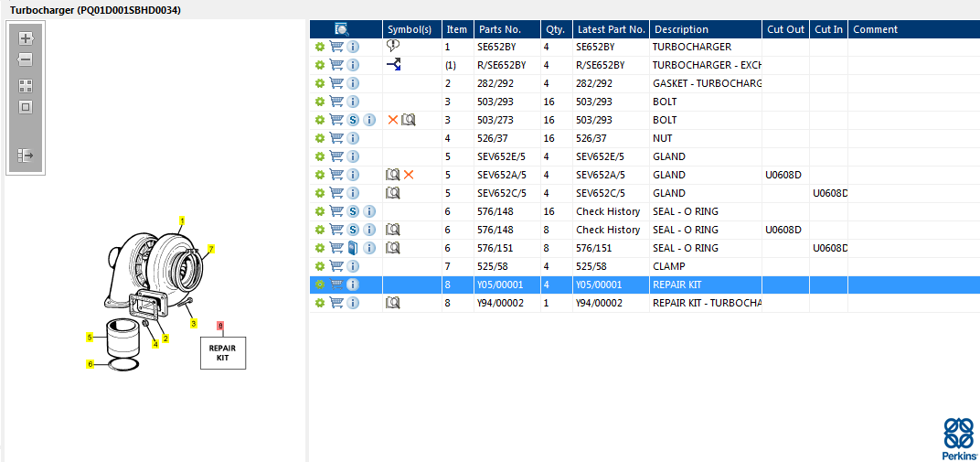Select callout 6 O ring on the diagram

coord(90,364)
